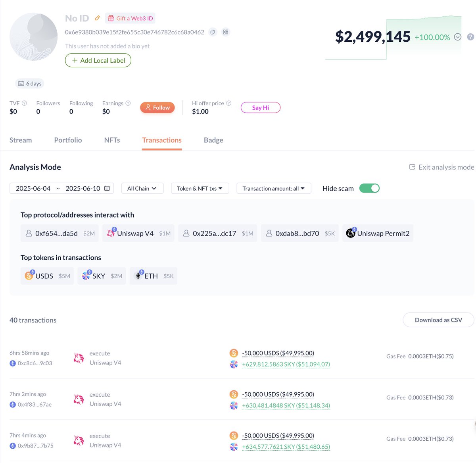Open address 0xdab8...bd70 chip
The width and height of the screenshot is (476, 463).
(x=300, y=233)
